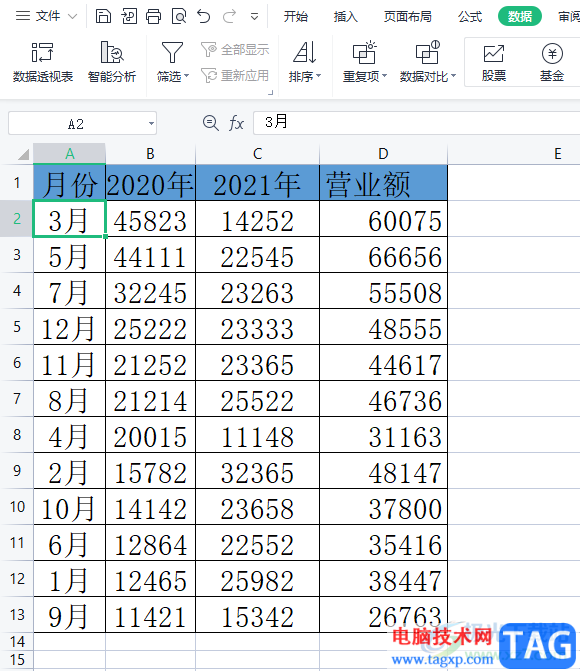Expand the quick access toolbar dropdown

click(x=254, y=17)
